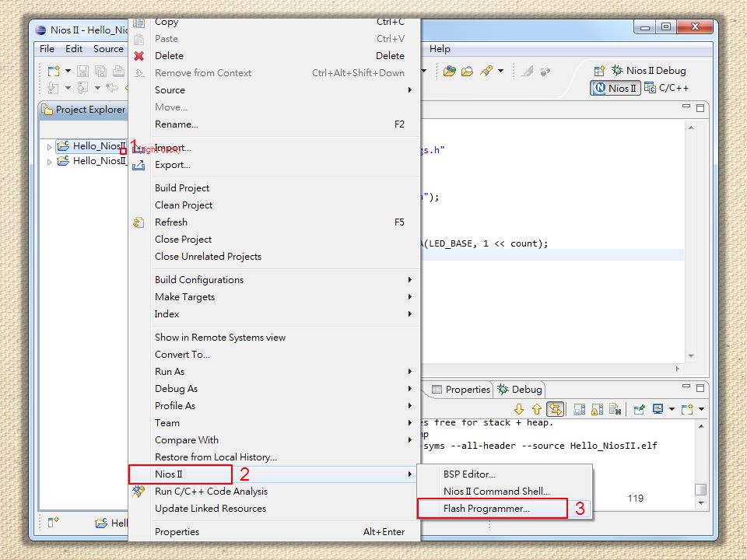This screenshot has width=747, height=560.
Task: Open the Source menu in menu bar
Action: [x=108, y=48]
